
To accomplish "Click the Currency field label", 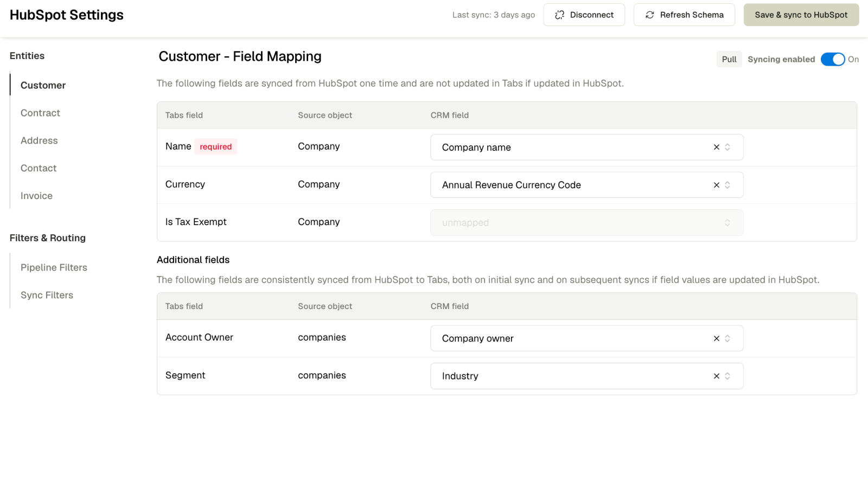I will (x=185, y=184).
